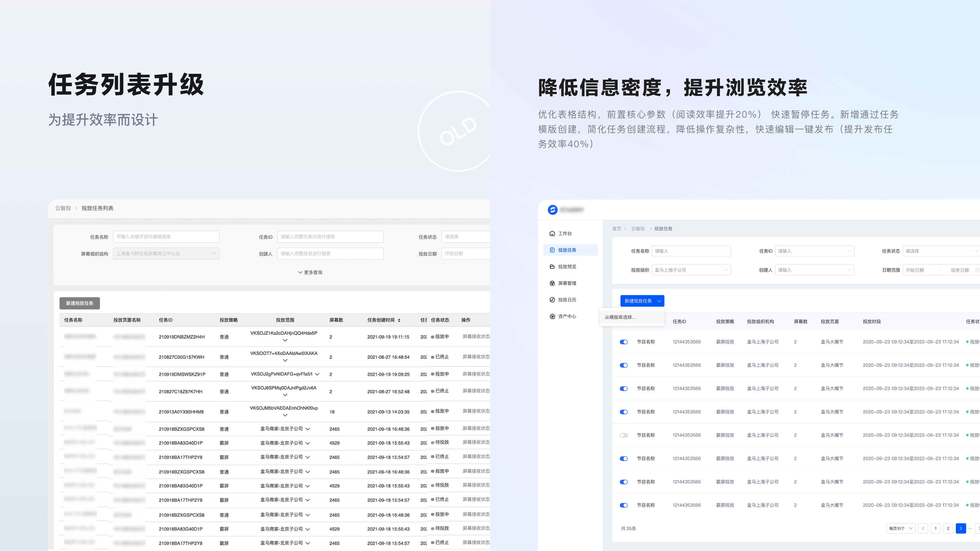This screenshot has height=551, width=980.
Task: Click 云智投 breadcrumb in new design
Action: tap(638, 229)
